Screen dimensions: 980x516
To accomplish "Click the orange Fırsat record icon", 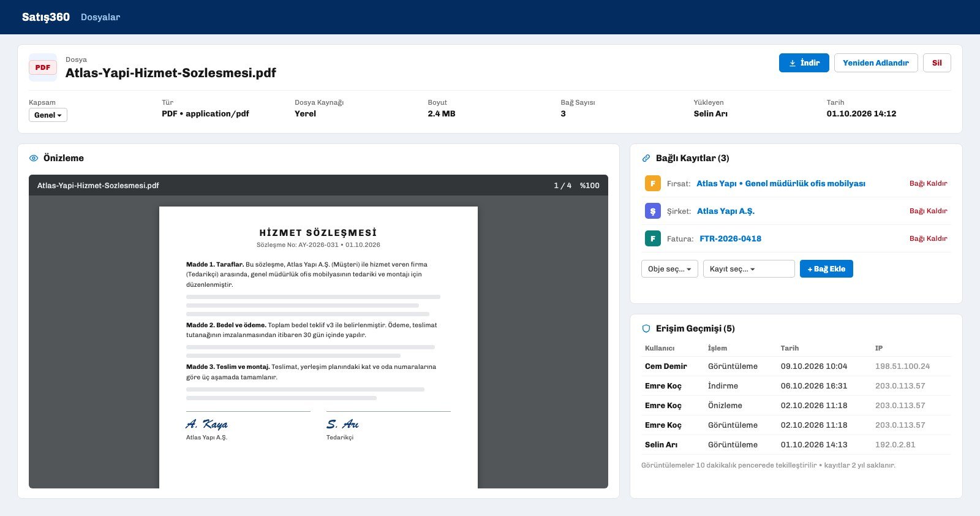I will pos(653,183).
